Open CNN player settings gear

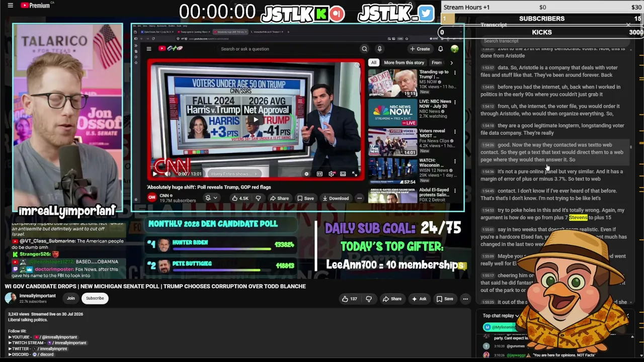[x=331, y=174]
